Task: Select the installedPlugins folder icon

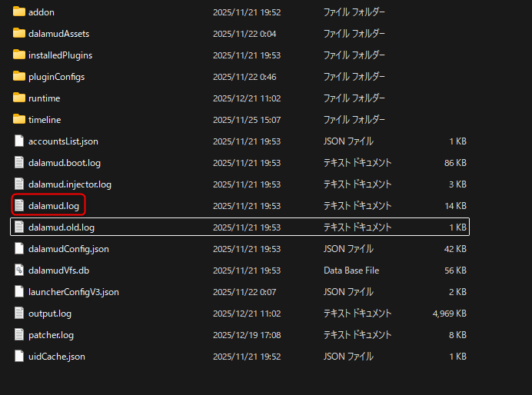Action: pyautogui.click(x=19, y=55)
